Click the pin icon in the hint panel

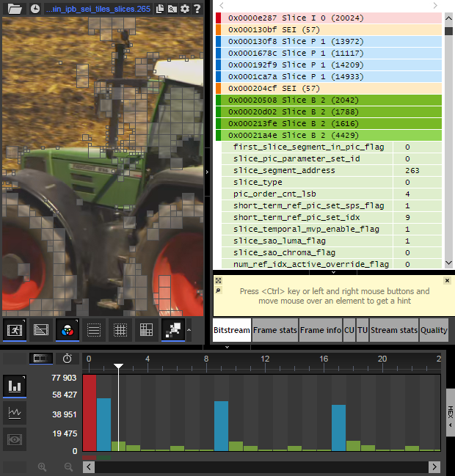tap(219, 290)
